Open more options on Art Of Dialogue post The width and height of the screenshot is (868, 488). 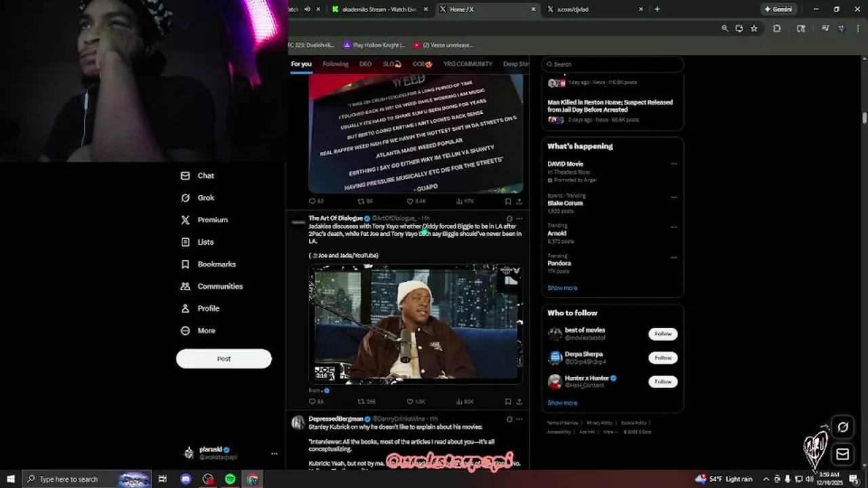(x=519, y=218)
